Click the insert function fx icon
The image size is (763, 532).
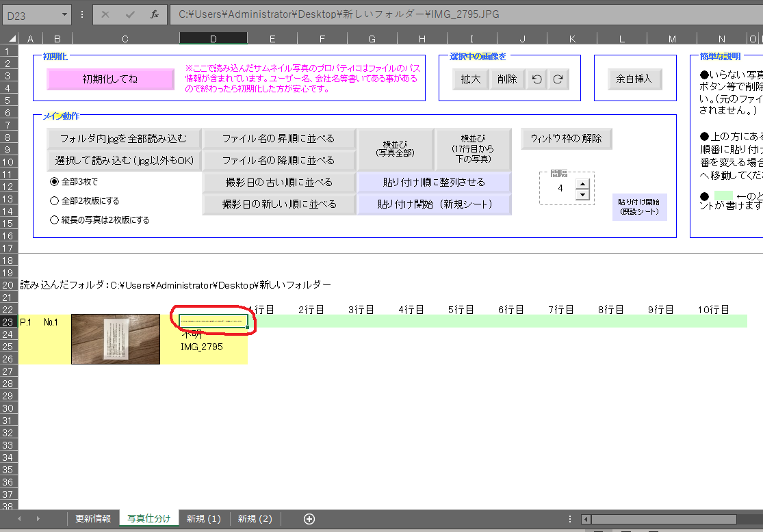[x=155, y=14]
